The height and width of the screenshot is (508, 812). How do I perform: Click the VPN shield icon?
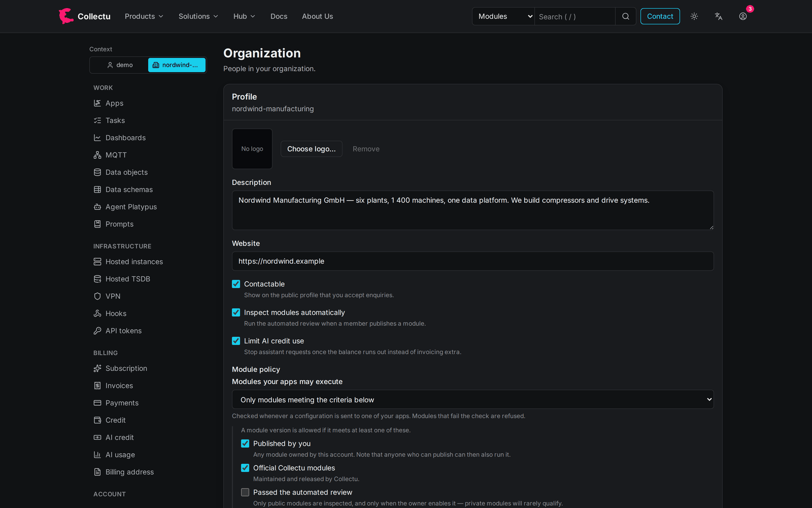tap(97, 296)
